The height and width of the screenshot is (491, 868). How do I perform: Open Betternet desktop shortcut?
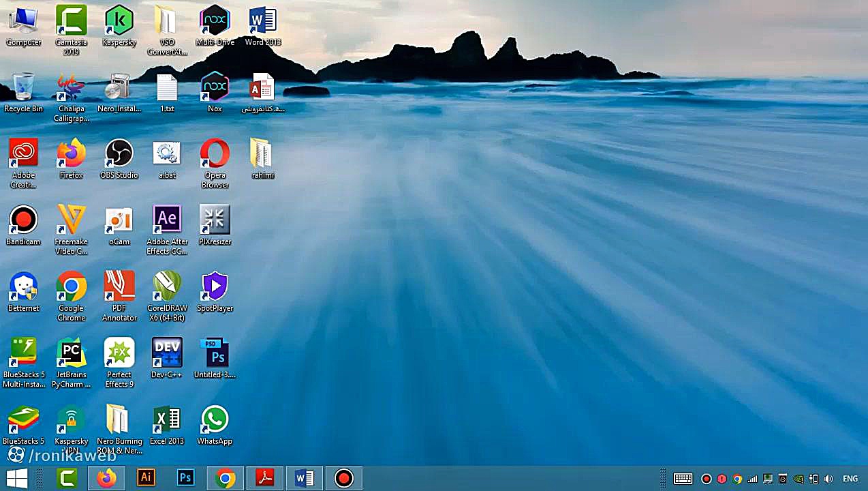coord(23,292)
